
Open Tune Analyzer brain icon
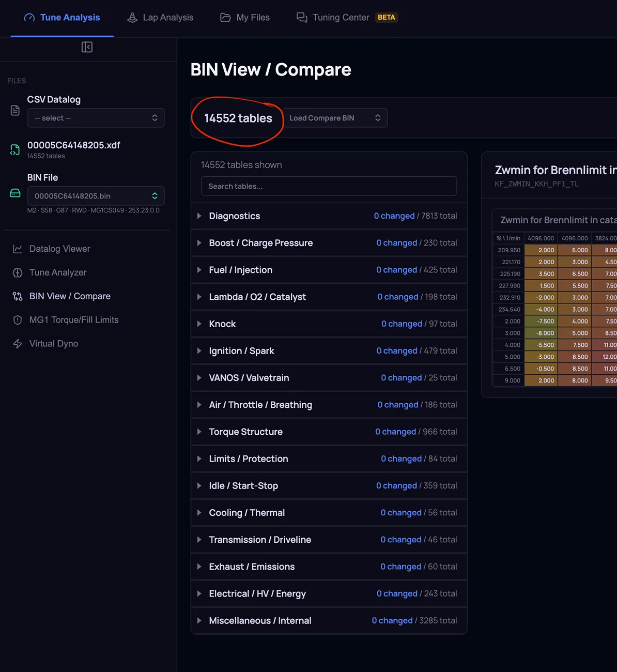point(18,272)
